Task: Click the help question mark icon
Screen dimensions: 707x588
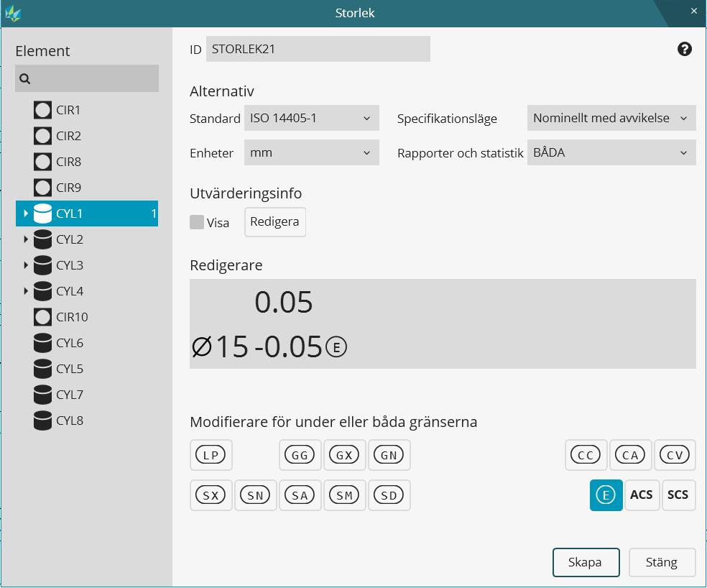Action: pos(685,49)
